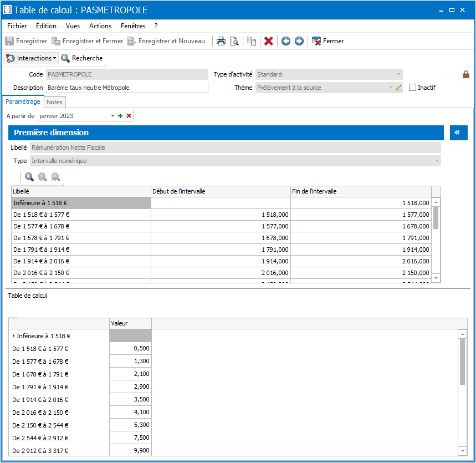The image size is (476, 463).
Task: Select the Paramétrage tab
Action: (23, 101)
